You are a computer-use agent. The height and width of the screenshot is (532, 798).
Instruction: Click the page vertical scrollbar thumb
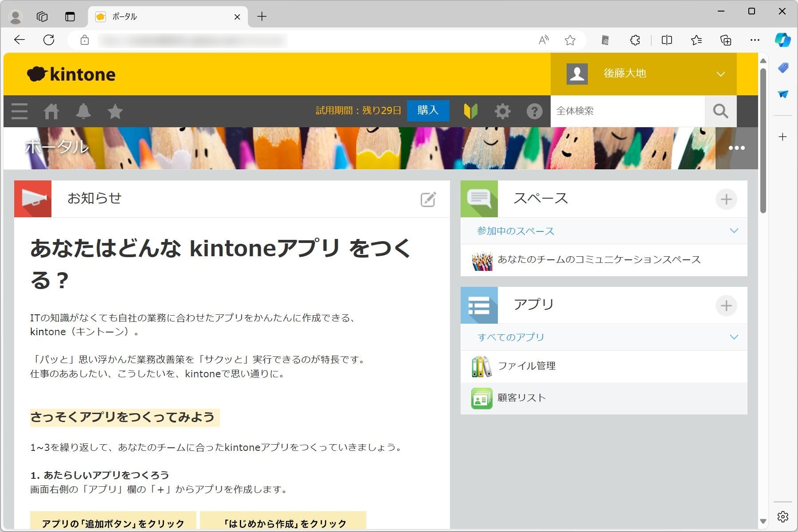763,141
